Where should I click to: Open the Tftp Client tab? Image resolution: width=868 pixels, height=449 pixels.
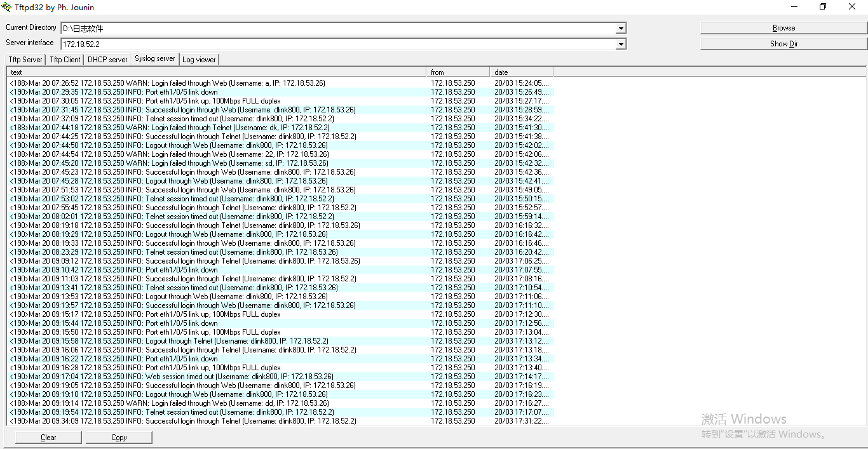(x=64, y=59)
